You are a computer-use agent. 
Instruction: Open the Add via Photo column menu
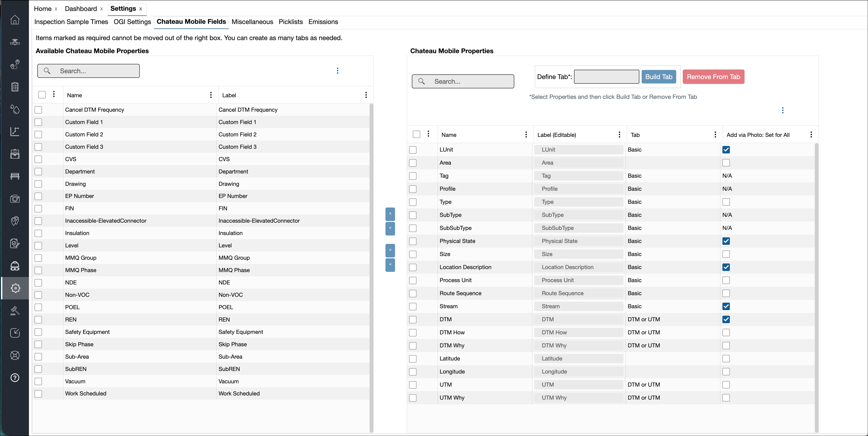811,135
